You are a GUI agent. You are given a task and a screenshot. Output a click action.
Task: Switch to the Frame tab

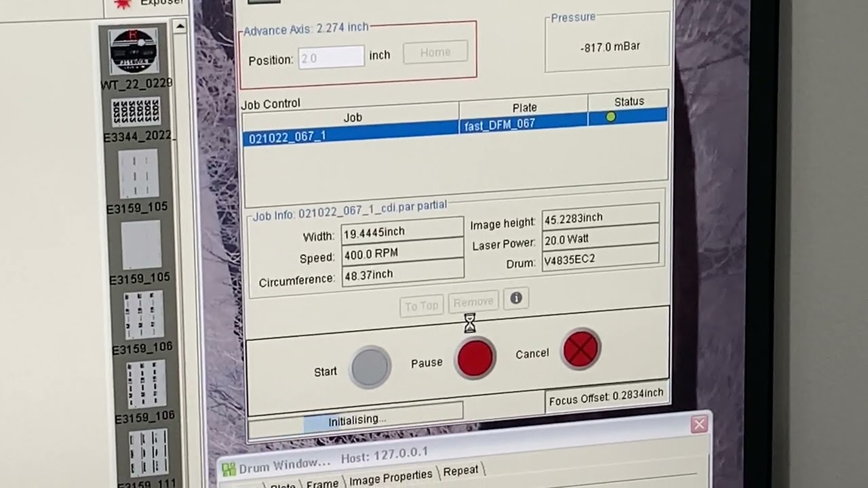[x=322, y=483]
